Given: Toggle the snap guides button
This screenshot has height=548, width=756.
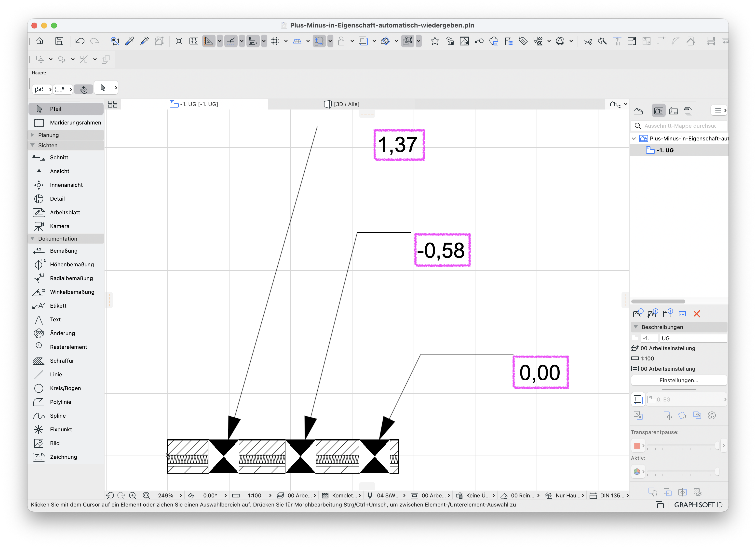Looking at the screenshot, I should (231, 41).
